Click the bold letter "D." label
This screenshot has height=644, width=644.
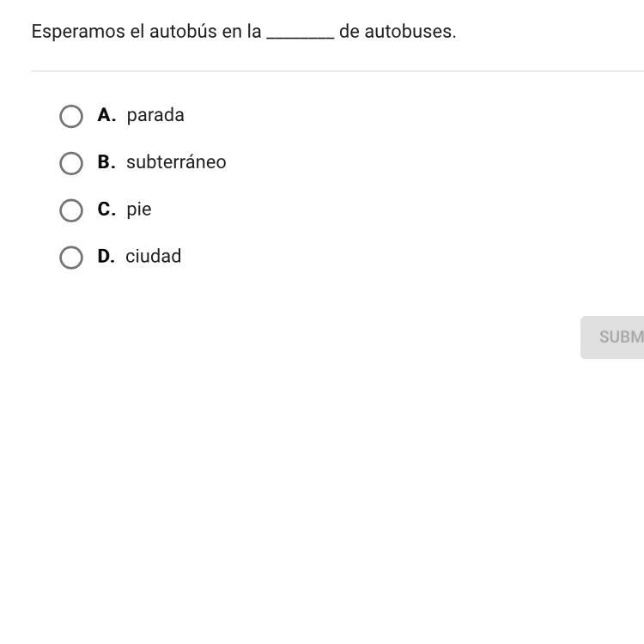point(106,256)
